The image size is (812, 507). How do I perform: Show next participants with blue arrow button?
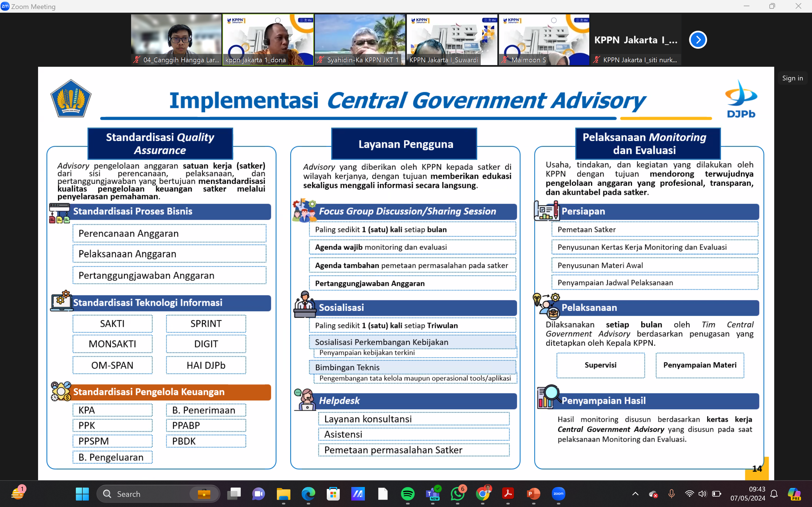698,40
